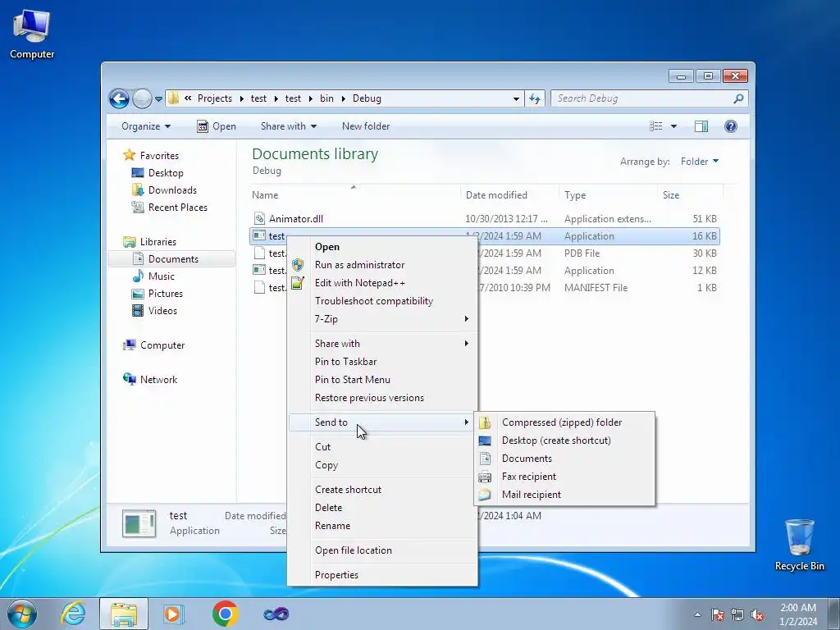
Task: Open the address bar history dropdown
Action: (516, 98)
